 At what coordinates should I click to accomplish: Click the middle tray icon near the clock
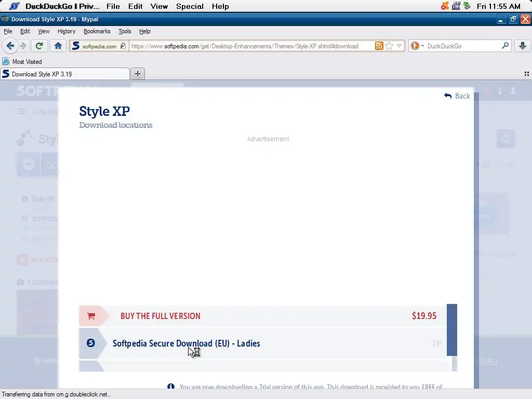click(x=456, y=6)
